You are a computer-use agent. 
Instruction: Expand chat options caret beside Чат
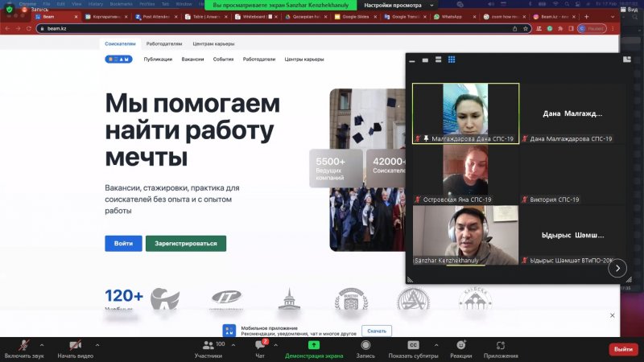click(x=275, y=345)
